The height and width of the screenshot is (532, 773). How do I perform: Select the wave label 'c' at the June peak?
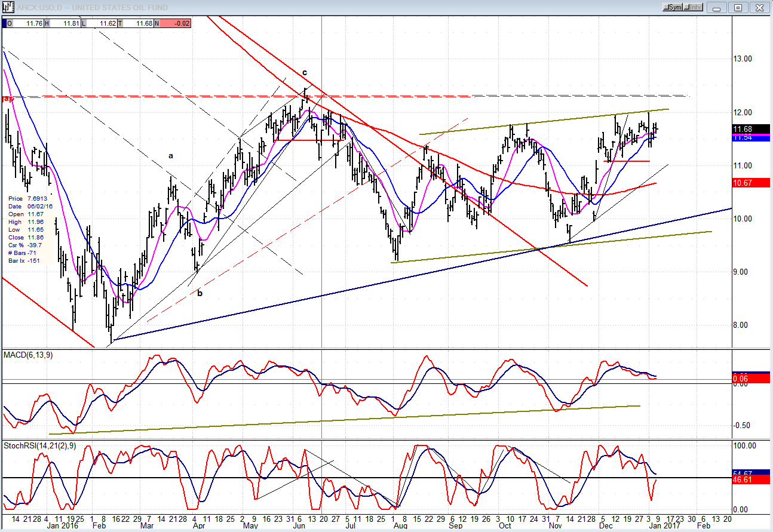(304, 73)
